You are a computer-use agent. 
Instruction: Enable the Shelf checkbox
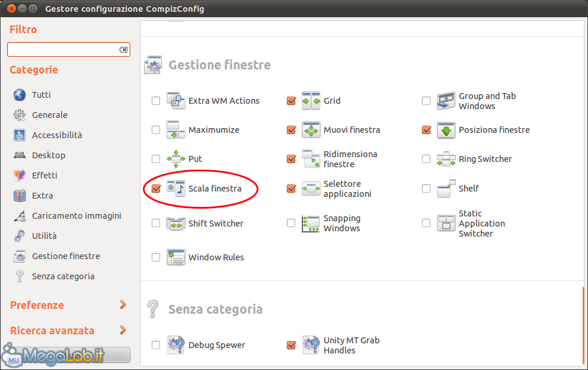pyautogui.click(x=426, y=189)
